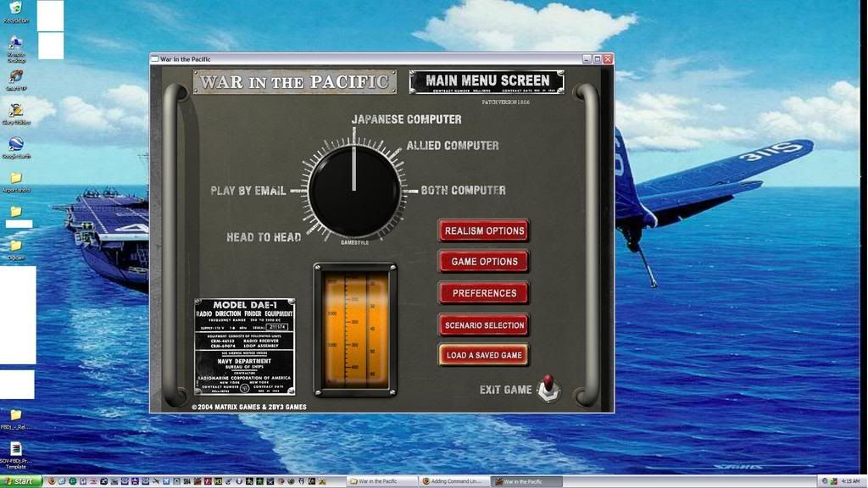Select the Google Earth desktop icon
Viewport: 868px width, 488px height.
coord(16,148)
